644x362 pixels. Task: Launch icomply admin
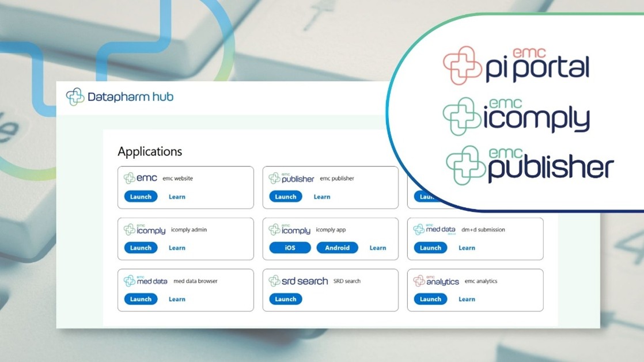141,248
